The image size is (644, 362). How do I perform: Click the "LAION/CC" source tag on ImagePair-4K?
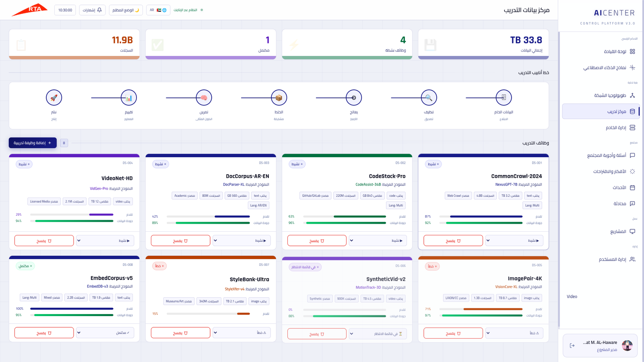tap(456, 298)
